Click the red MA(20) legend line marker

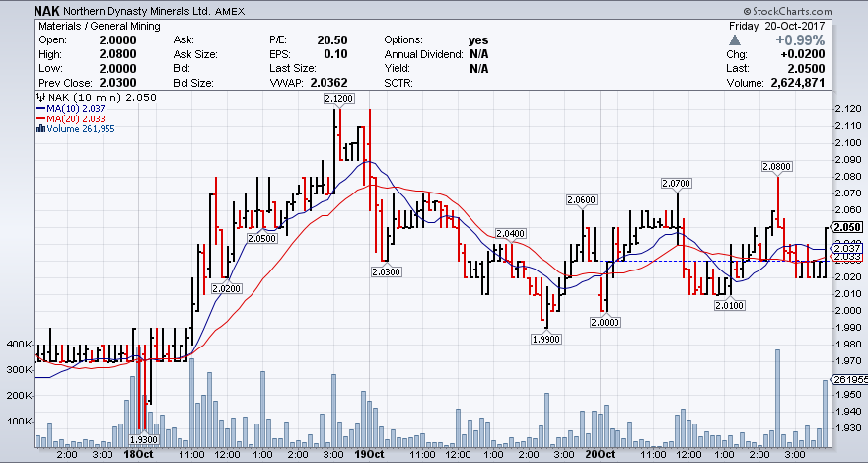[38, 118]
